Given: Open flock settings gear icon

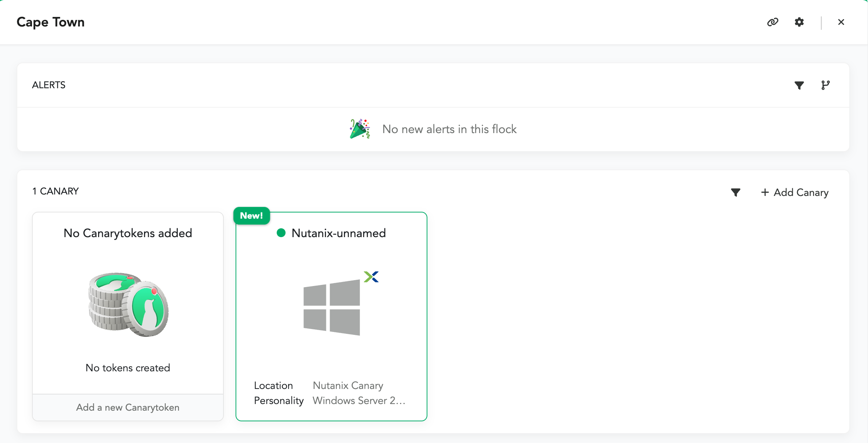Looking at the screenshot, I should [x=799, y=22].
